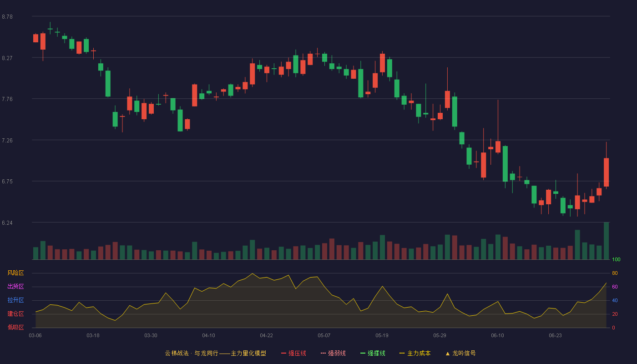
Task: Select the 低吸区 zone label
Action: coord(15,328)
